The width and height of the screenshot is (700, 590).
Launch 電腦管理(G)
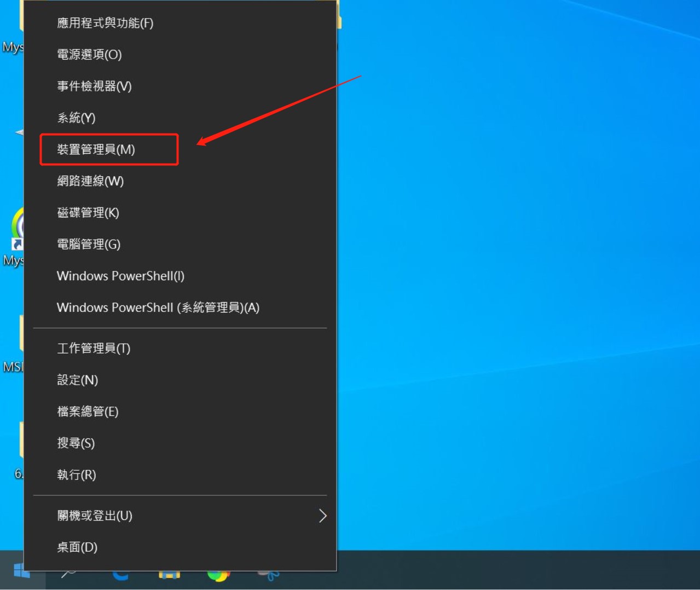click(x=89, y=244)
